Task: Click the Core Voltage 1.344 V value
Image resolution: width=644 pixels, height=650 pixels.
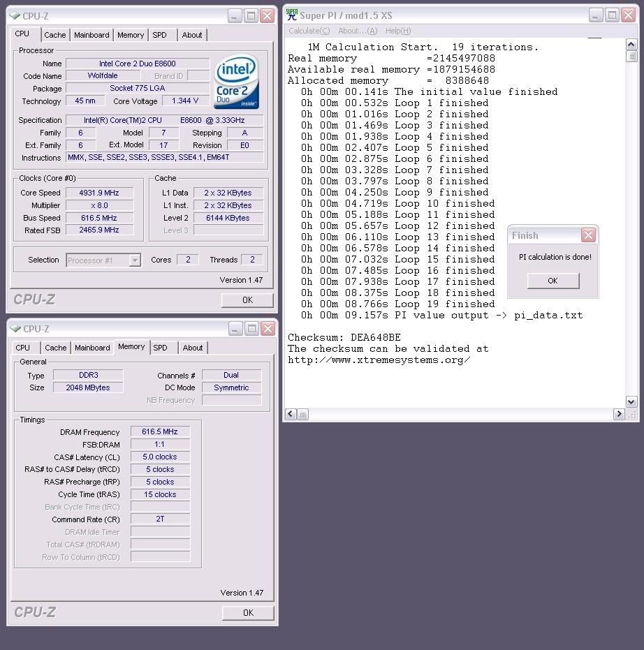Action: pos(185,101)
